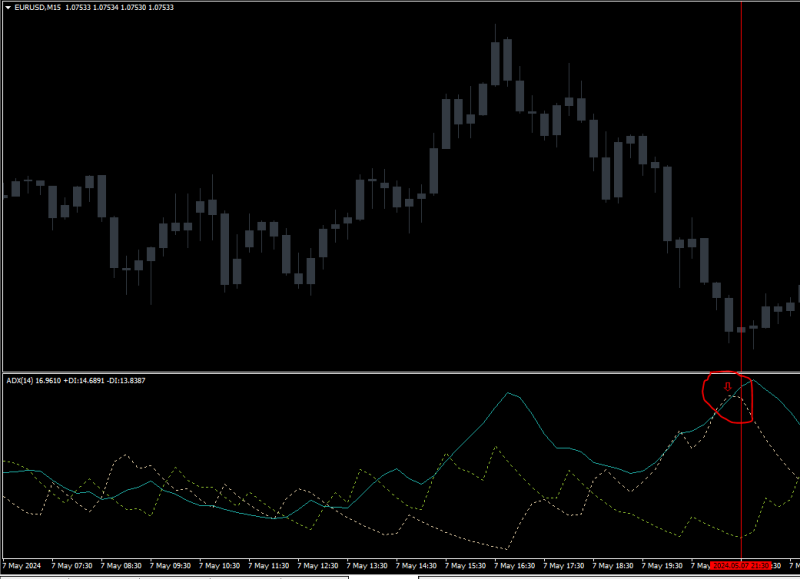Click the 7 May 14:30 time axis label

point(416,566)
